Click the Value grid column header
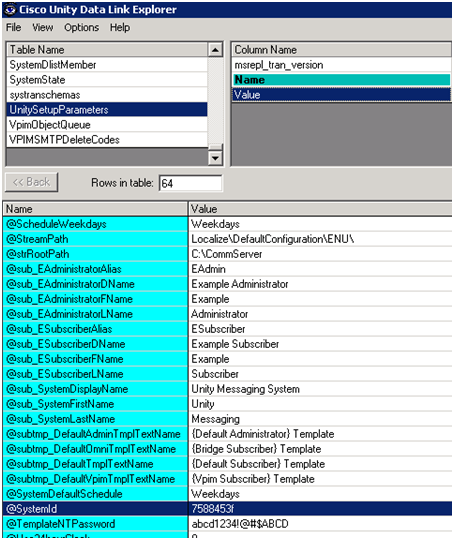Image resolution: width=454 pixels, height=540 pixels. (320, 209)
